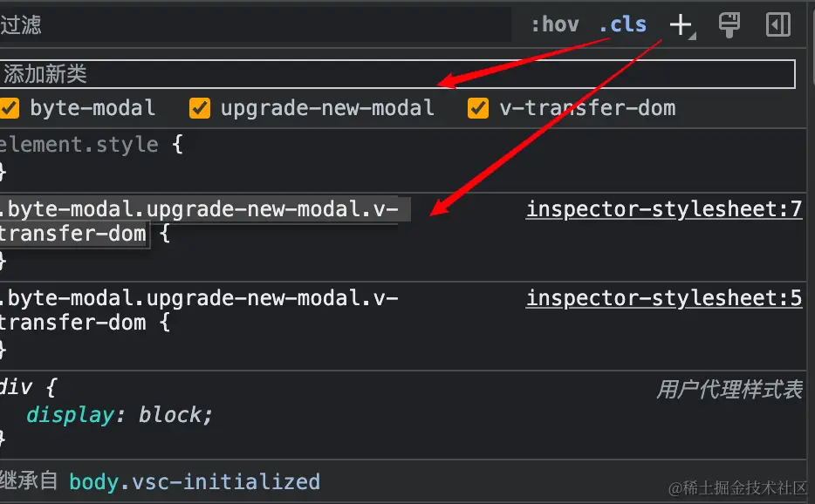Screen dimensions: 815x504
Task: Click the upgrade-new-modal class label
Action: 327,108
